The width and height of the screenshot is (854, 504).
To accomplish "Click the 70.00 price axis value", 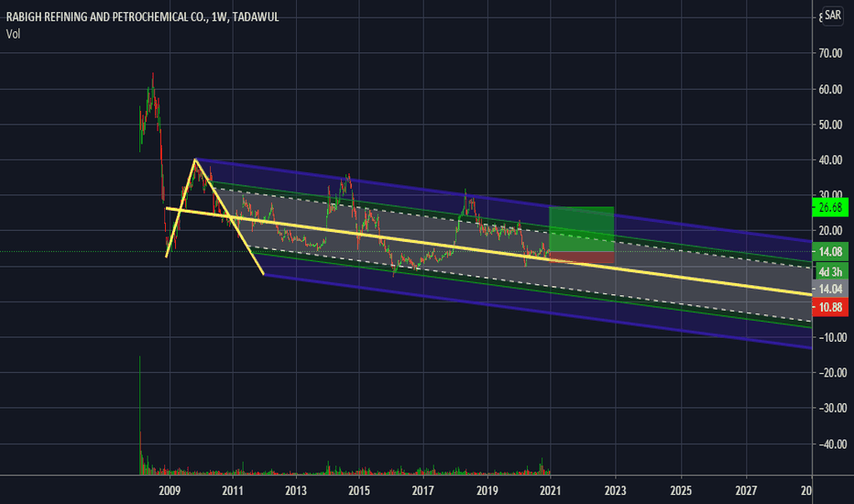I will point(830,53).
